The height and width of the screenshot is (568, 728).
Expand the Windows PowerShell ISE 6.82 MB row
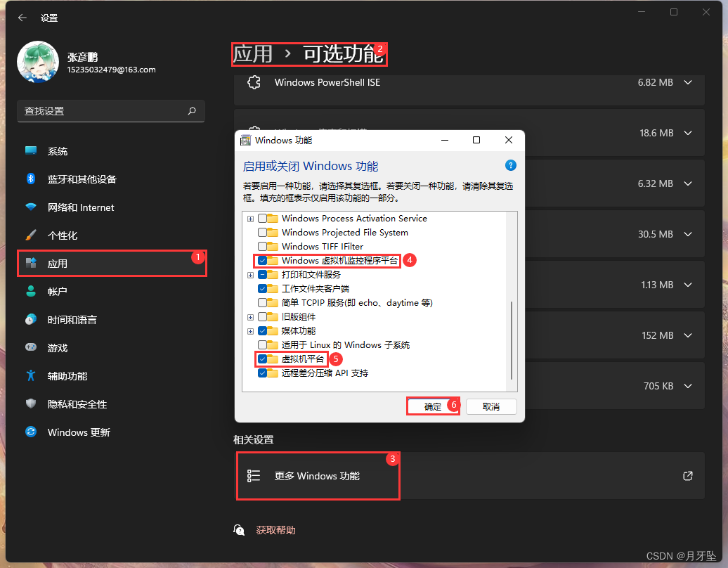tap(688, 82)
